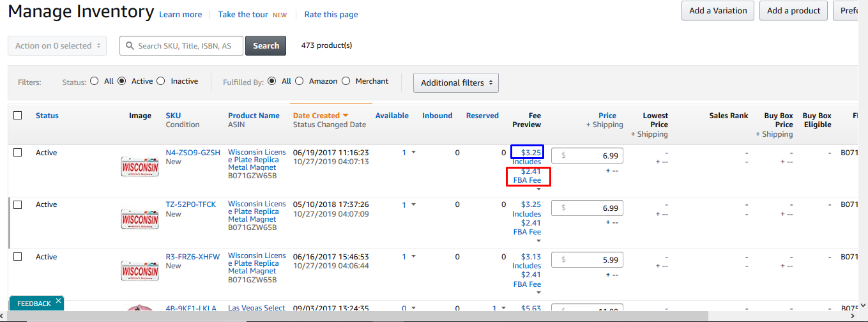Click the Add a Variation button

718,10
